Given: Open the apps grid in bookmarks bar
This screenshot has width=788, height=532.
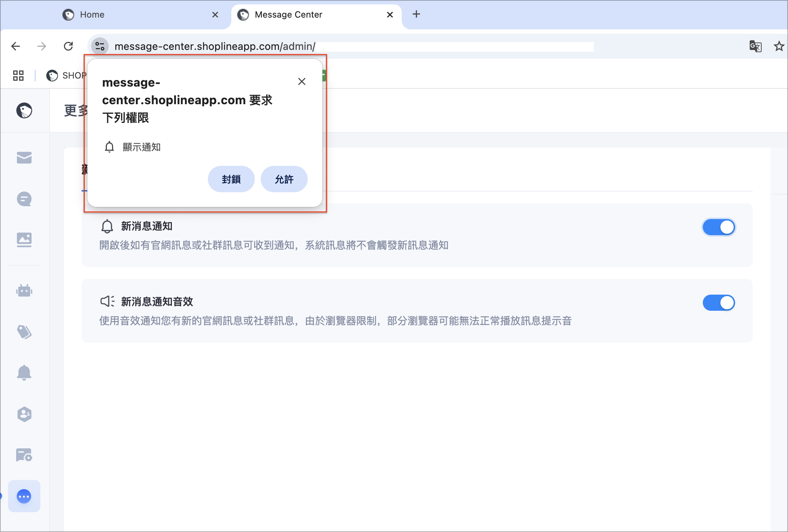Looking at the screenshot, I should pos(18,76).
